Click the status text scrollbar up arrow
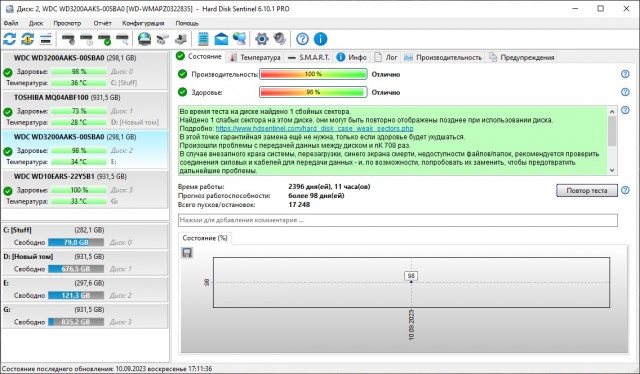The height and width of the screenshot is (374, 640). tap(612, 111)
